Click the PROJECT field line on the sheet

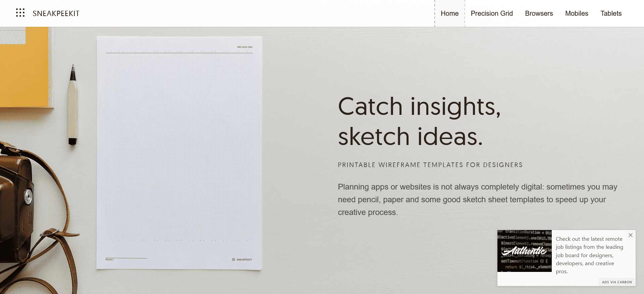(126, 259)
